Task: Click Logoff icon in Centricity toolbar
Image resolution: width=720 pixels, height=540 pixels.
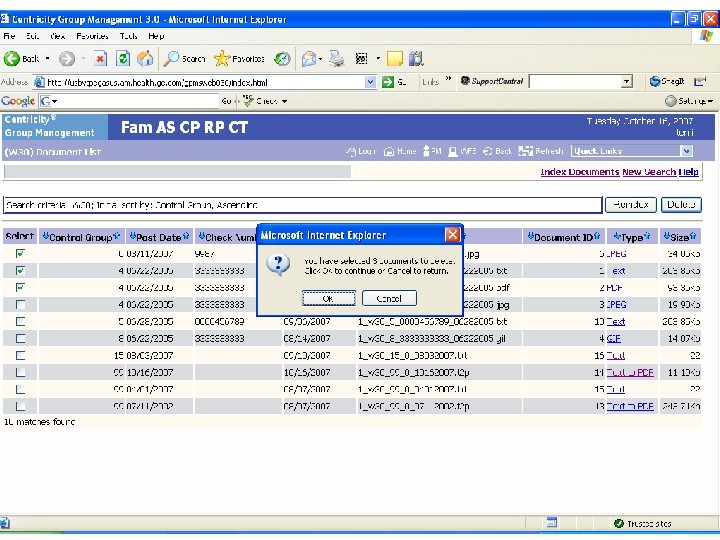Action: pyautogui.click(x=351, y=151)
